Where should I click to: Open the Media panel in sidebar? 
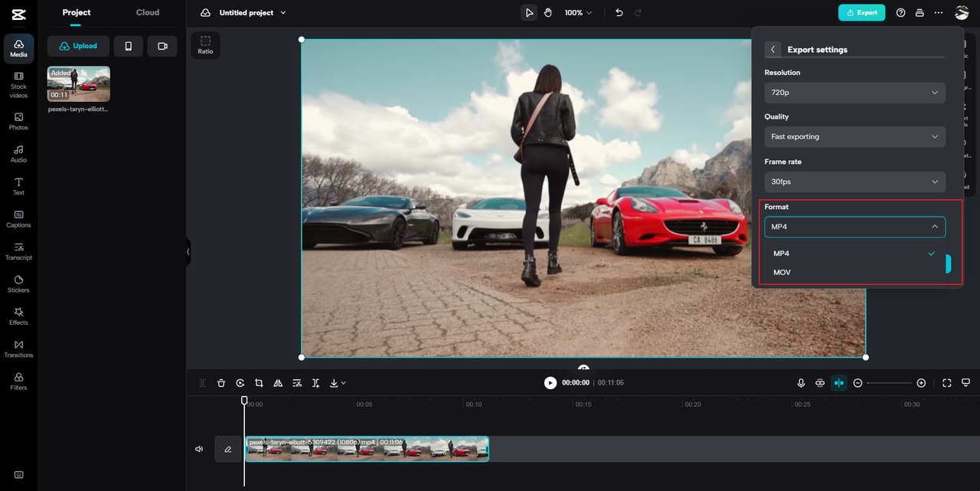18,48
